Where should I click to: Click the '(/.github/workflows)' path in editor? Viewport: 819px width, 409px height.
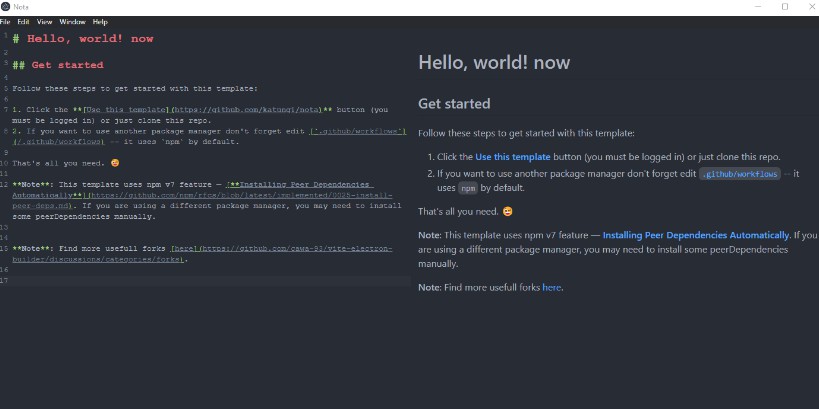point(58,142)
